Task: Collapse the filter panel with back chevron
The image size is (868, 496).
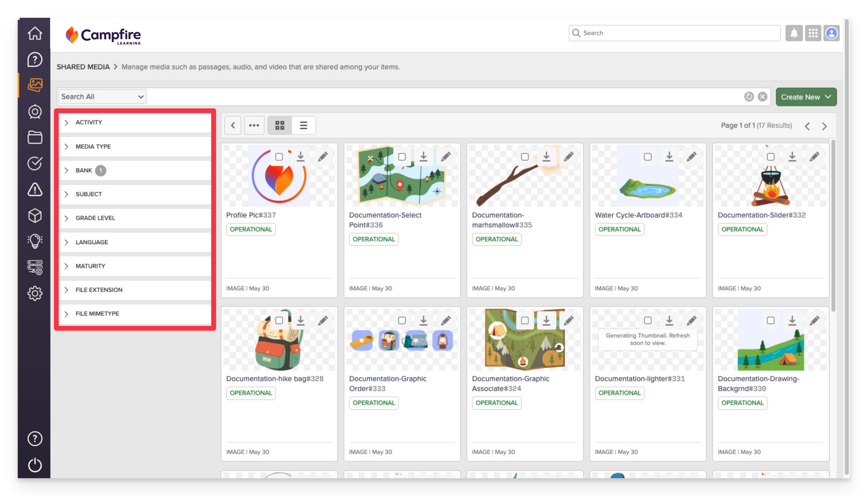Action: [x=233, y=125]
